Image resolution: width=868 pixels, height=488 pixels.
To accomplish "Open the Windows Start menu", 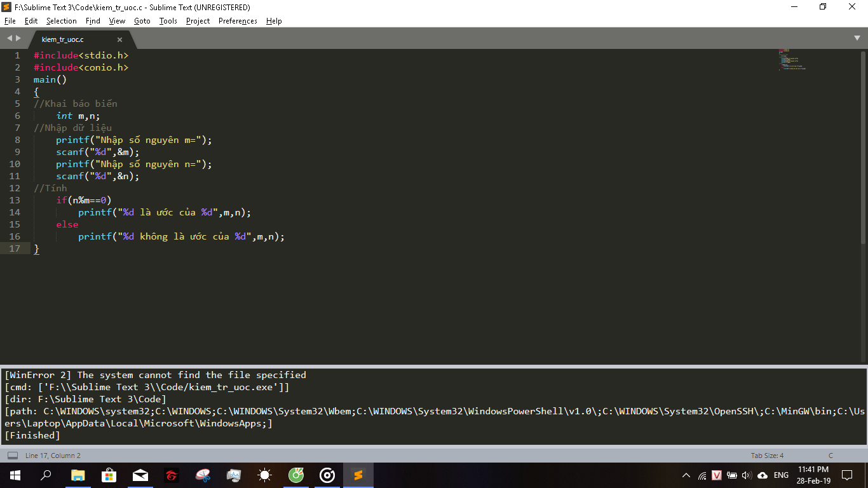I will (x=15, y=475).
